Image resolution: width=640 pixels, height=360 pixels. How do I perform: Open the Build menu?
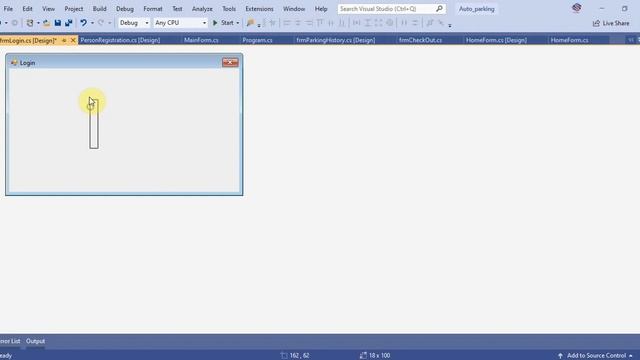click(x=100, y=9)
